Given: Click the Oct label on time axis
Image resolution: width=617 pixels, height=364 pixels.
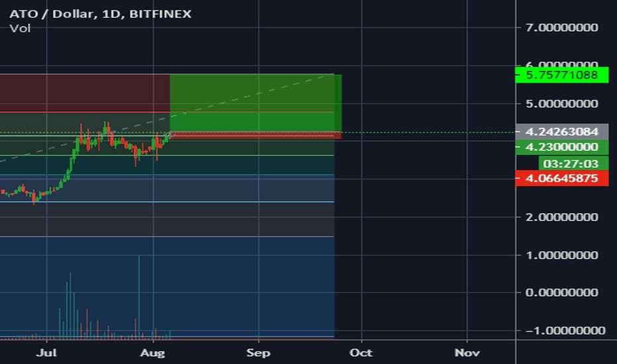Looking at the screenshot, I should pyautogui.click(x=361, y=353).
